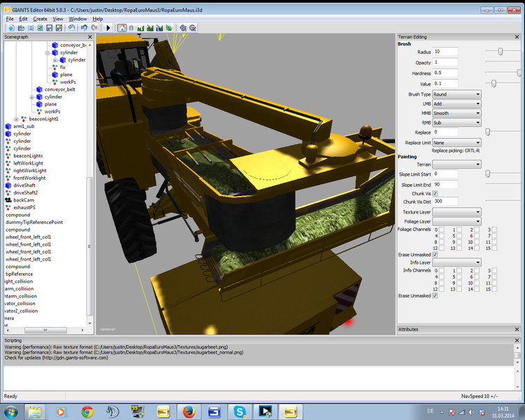This screenshot has height=420, width=525.
Task: Expand the beaconLight1 tree node
Action: click(x=16, y=119)
